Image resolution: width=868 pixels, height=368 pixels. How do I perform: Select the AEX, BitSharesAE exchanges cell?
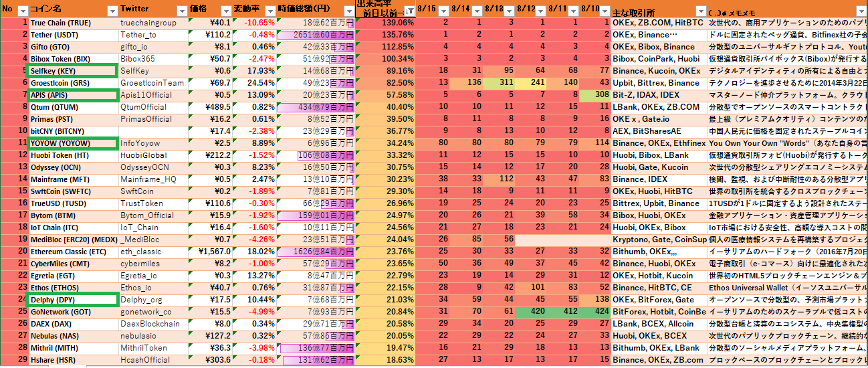tap(659, 131)
